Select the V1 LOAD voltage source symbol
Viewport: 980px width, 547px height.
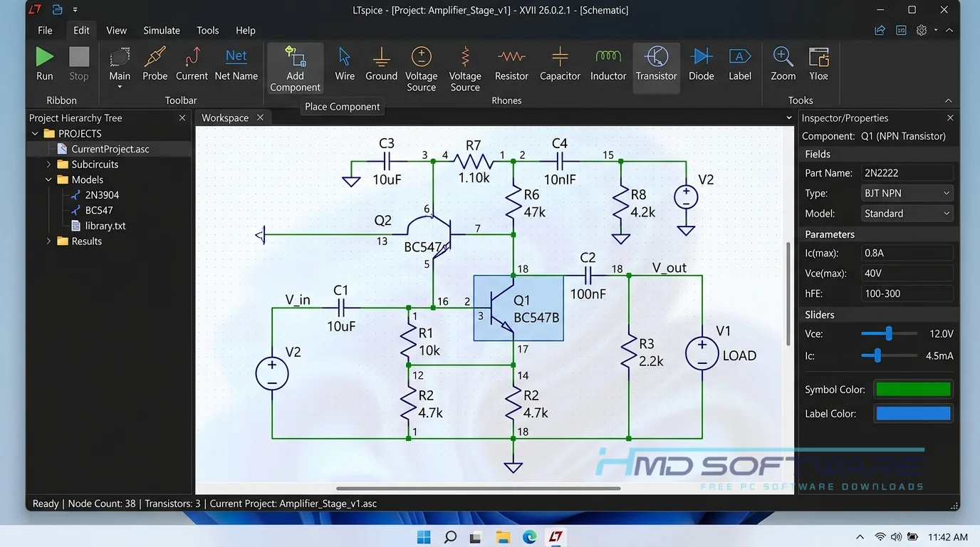point(702,354)
